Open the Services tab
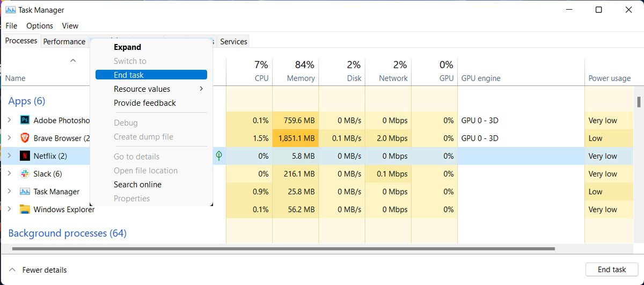 pyautogui.click(x=233, y=41)
